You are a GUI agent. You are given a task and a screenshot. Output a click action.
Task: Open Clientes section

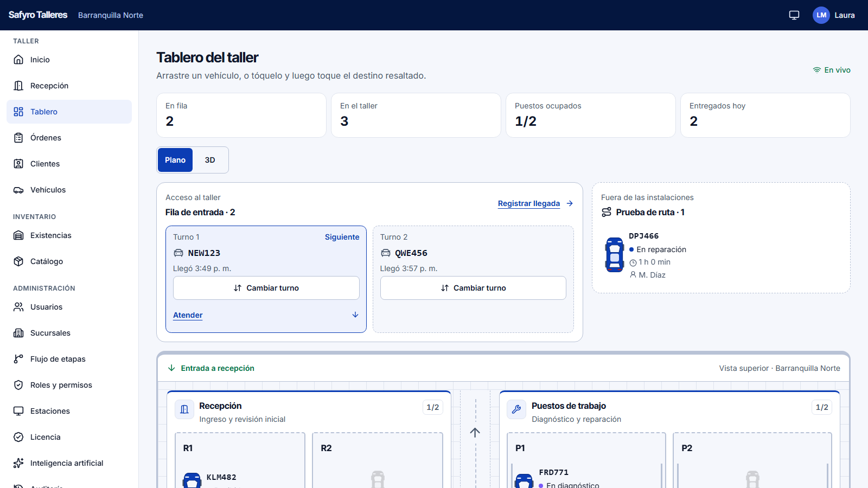(x=69, y=164)
